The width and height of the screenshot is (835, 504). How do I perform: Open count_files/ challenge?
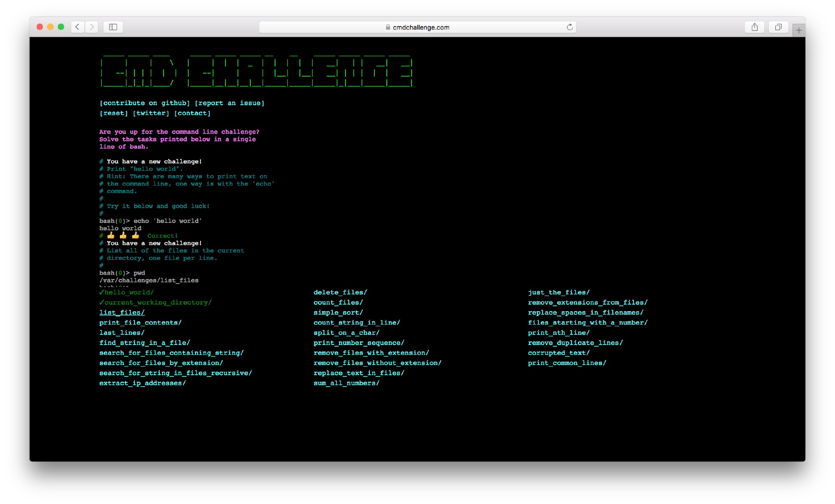point(338,302)
